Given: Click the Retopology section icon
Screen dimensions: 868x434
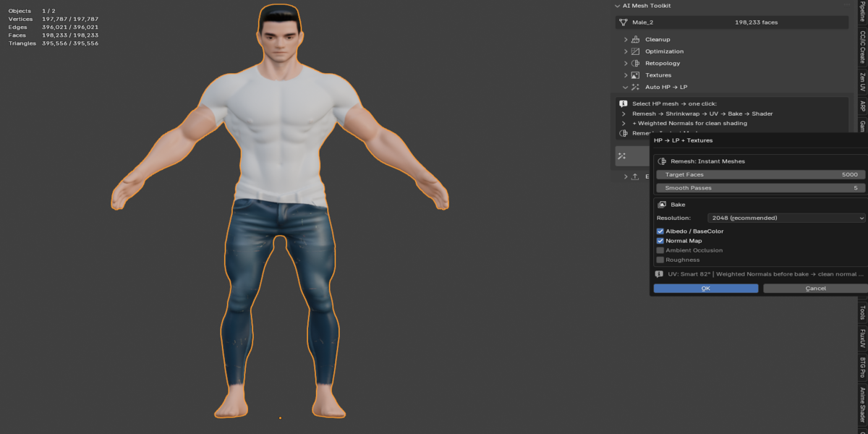Looking at the screenshot, I should [635, 63].
